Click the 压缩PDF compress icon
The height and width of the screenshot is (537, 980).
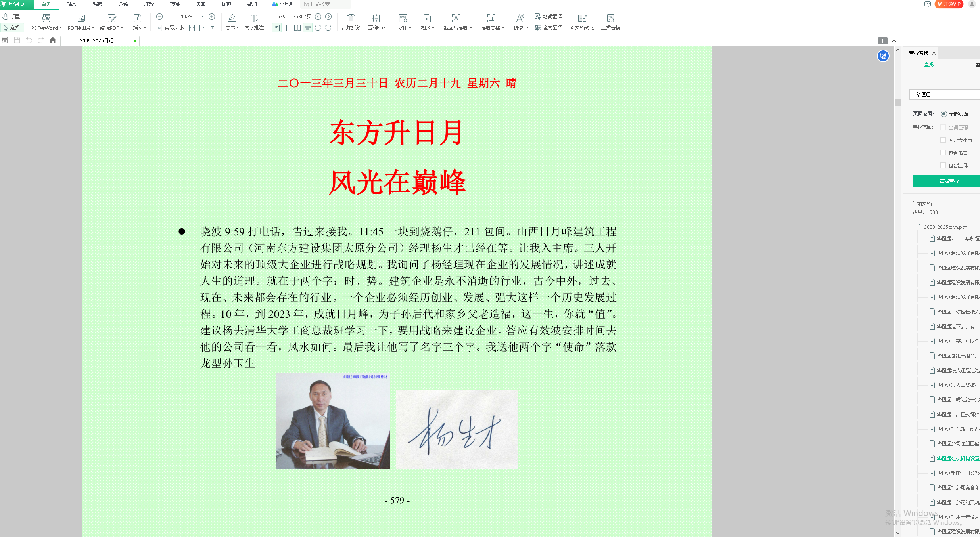click(x=376, y=18)
